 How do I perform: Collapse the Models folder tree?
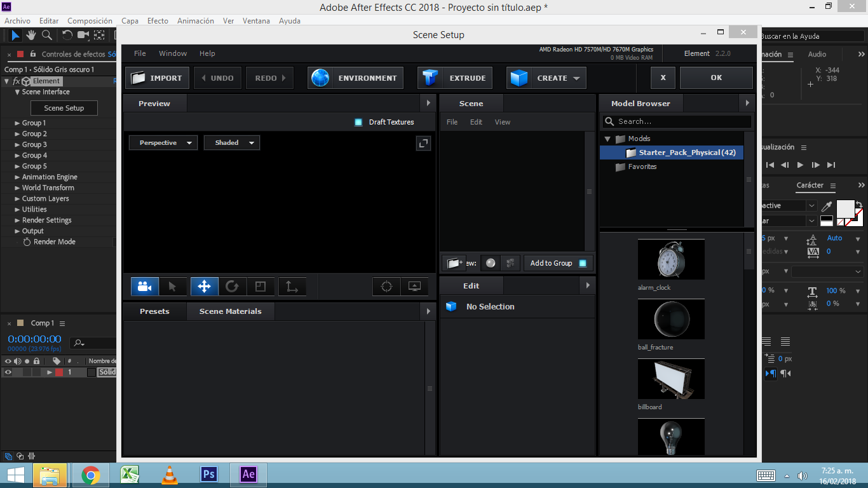coord(607,139)
